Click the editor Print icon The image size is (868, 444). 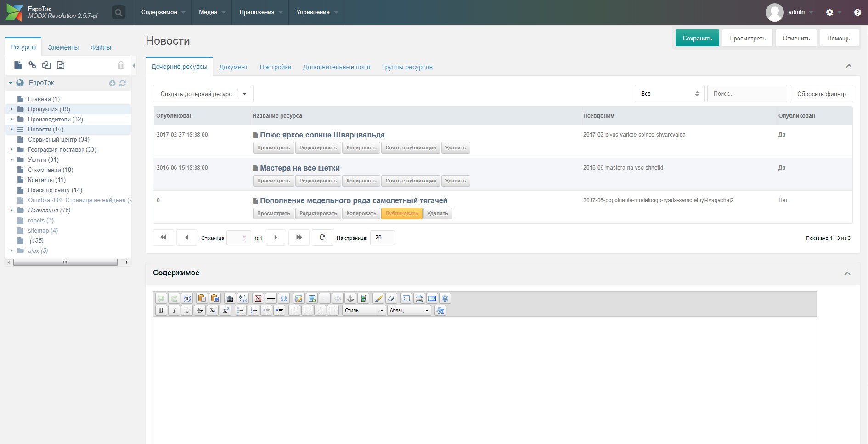[x=419, y=298]
